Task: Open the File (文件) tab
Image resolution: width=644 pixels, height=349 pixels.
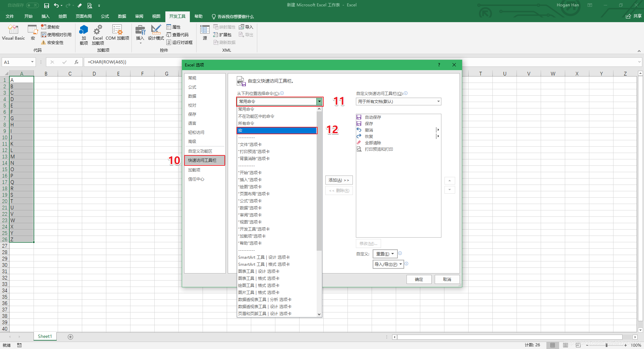Action: pyautogui.click(x=10, y=16)
